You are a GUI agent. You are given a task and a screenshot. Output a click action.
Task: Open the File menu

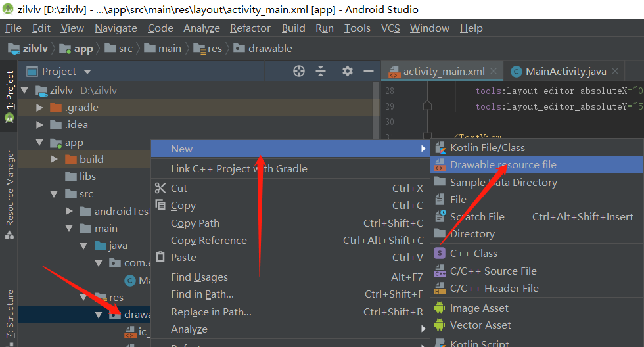pos(13,28)
